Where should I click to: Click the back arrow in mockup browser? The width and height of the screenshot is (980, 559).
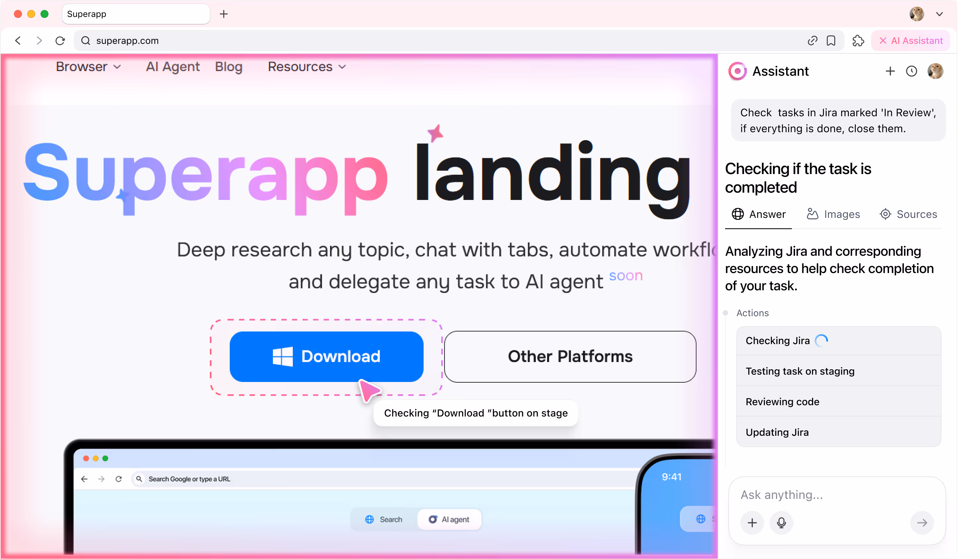coord(84,479)
